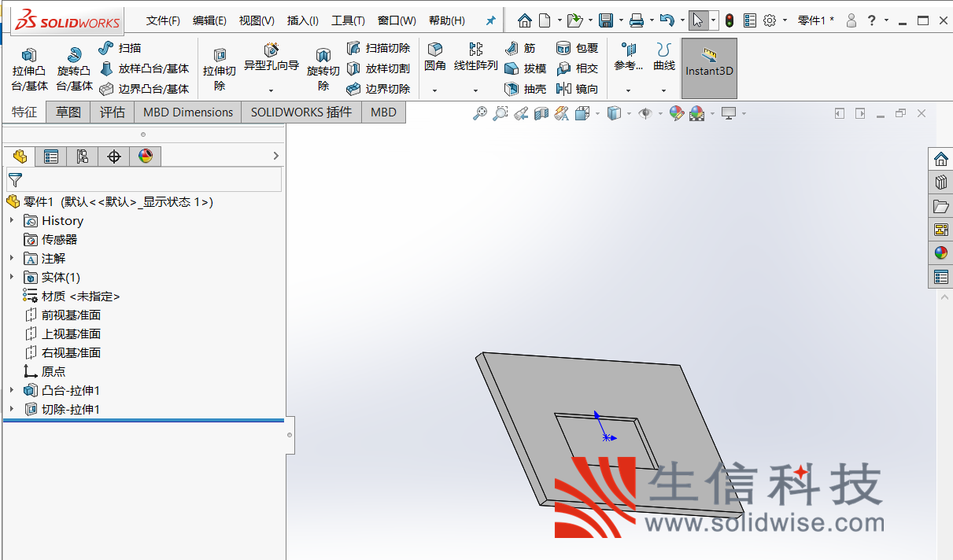Open the Appearances task pane color ball
Viewport: 953px width, 560px height.
[940, 252]
